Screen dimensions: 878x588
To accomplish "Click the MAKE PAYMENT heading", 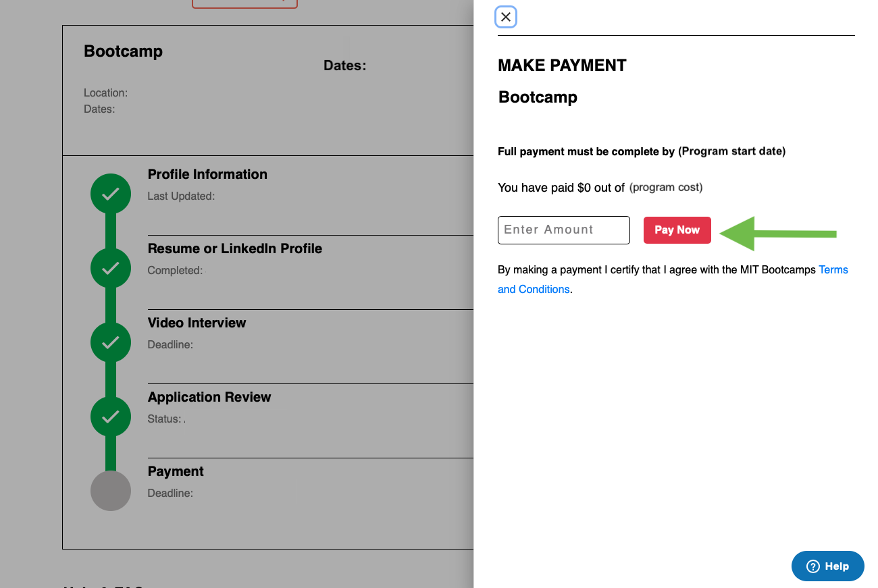I will click(562, 65).
